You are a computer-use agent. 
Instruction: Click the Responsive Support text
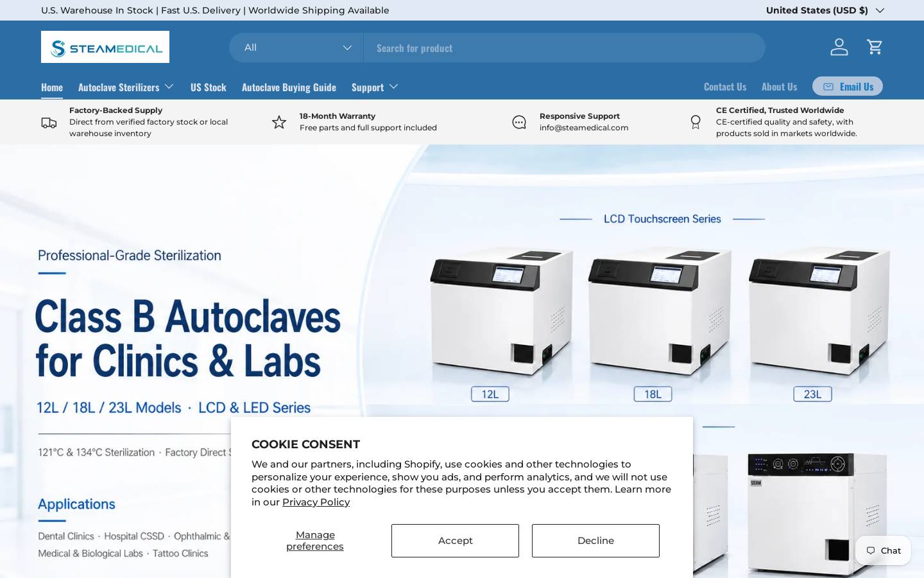579,116
